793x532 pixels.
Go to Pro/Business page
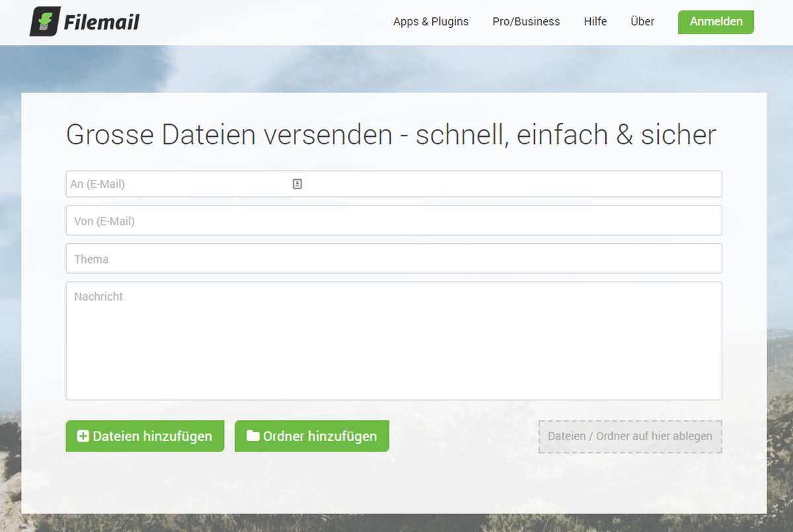point(526,22)
